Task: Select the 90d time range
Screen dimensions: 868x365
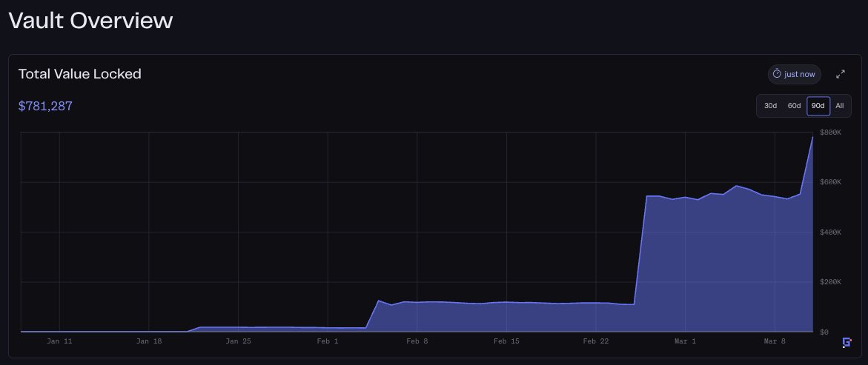Action: point(818,106)
